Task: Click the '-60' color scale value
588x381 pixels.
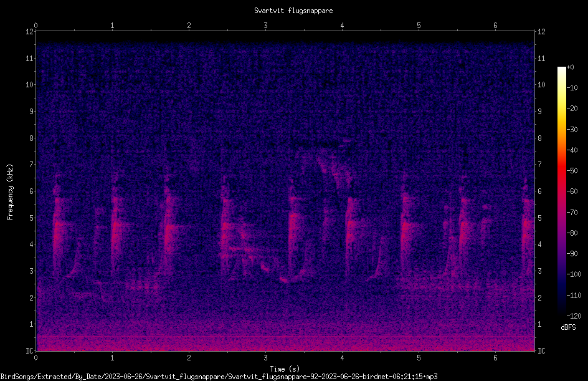Action: (x=572, y=191)
